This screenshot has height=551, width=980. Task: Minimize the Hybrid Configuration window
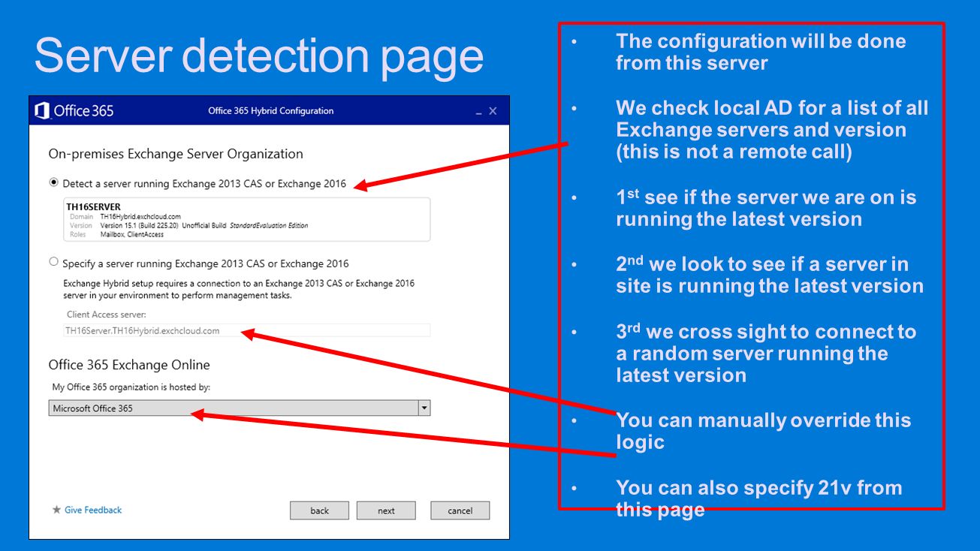(478, 112)
